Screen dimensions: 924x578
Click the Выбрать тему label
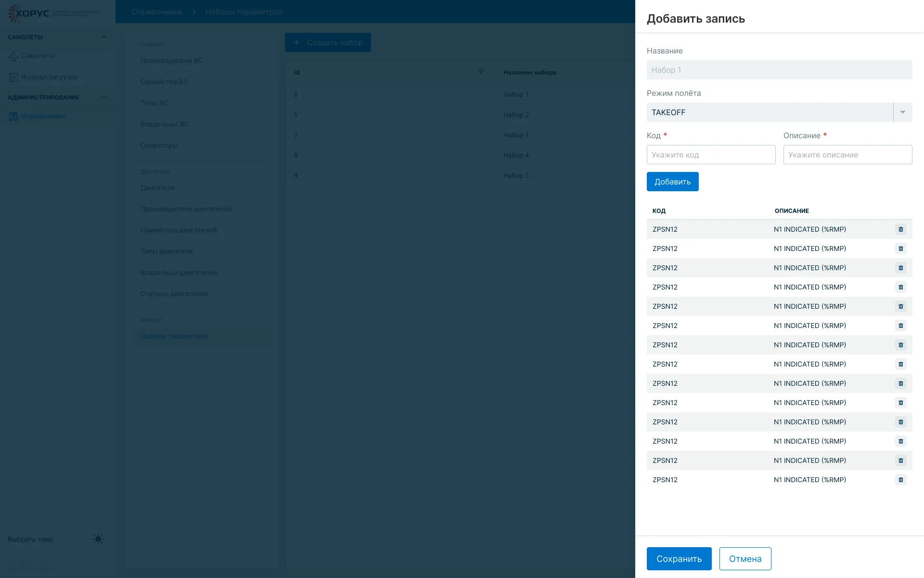(31, 539)
